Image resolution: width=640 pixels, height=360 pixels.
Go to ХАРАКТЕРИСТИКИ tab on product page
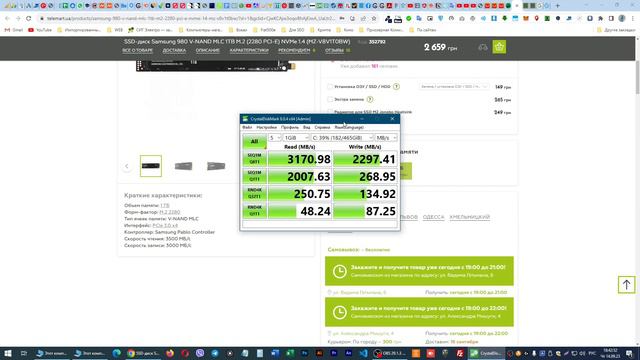[249, 50]
